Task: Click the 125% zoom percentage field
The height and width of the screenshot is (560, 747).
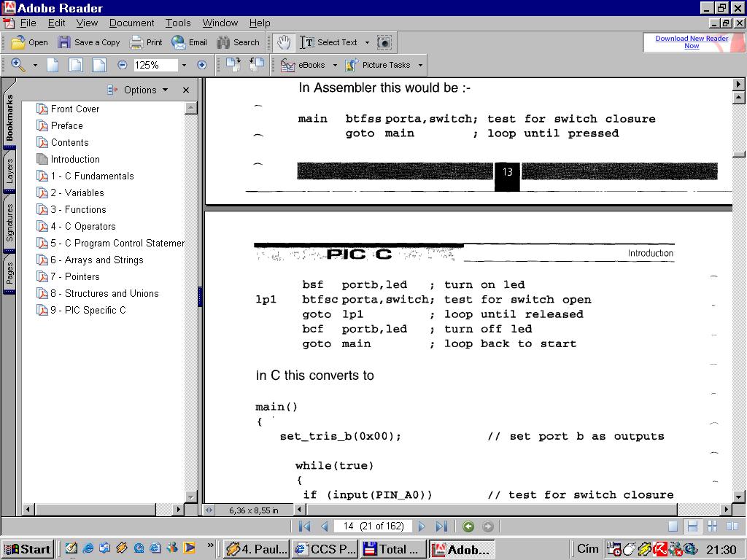Action: [155, 65]
